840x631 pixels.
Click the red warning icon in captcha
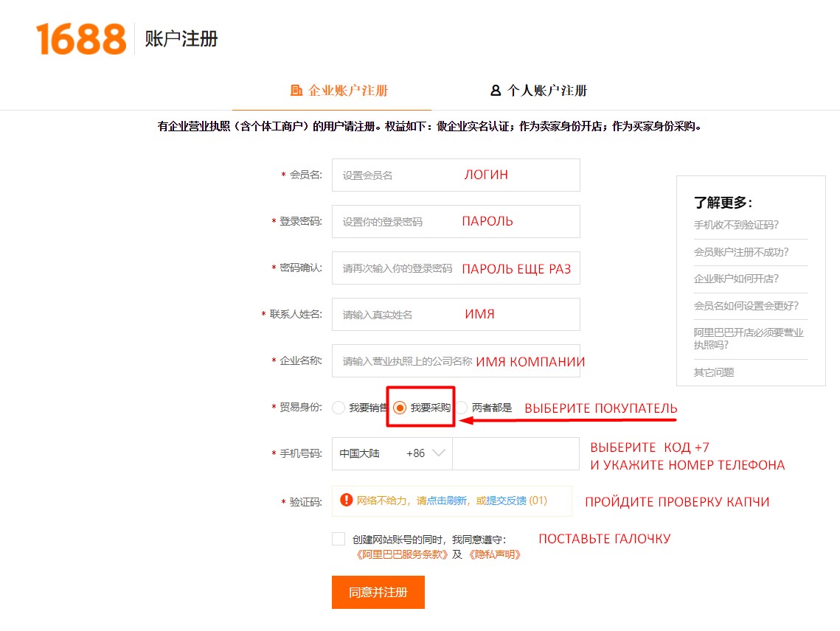pos(347,500)
